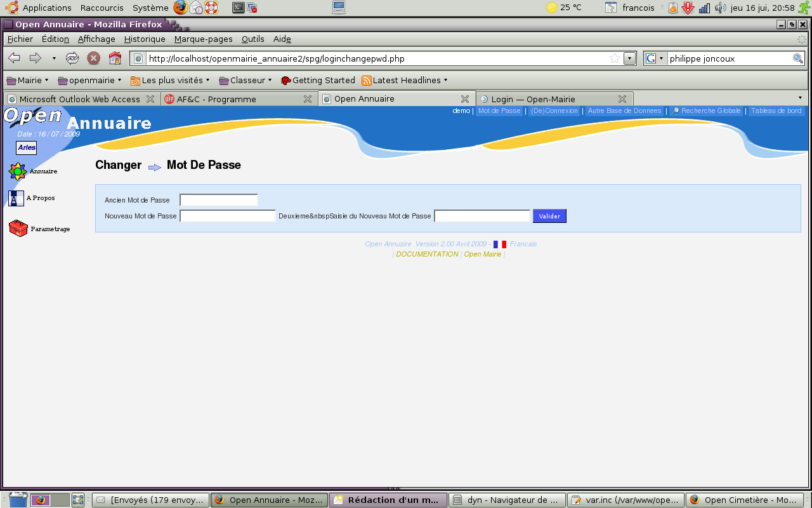Open the DOCUMENTATION link
Image resolution: width=812 pixels, height=508 pixels.
click(x=427, y=254)
